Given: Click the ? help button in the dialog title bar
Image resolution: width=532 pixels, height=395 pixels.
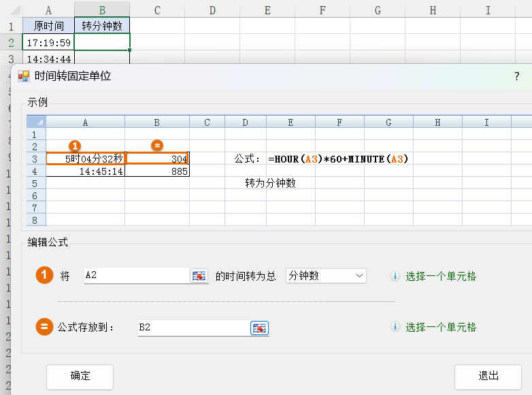Looking at the screenshot, I should 516,76.
